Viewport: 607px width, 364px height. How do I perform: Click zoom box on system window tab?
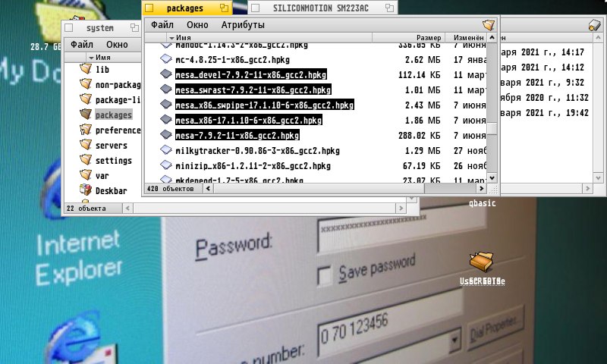(x=134, y=27)
